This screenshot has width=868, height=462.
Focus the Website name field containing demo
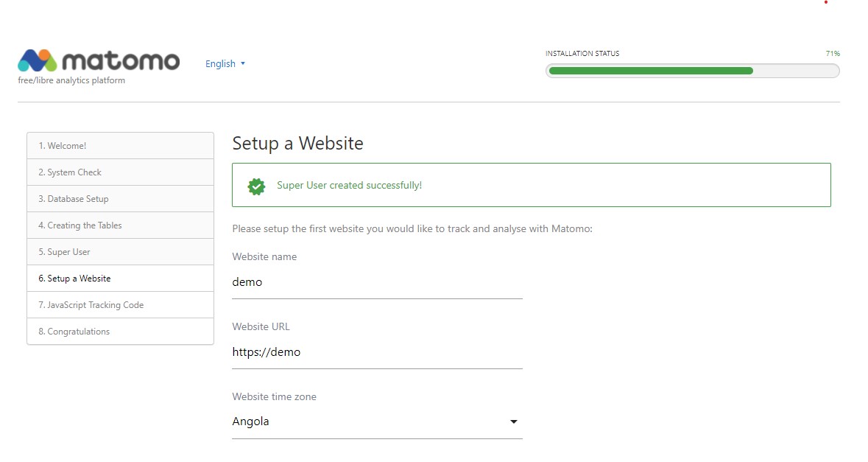376,282
